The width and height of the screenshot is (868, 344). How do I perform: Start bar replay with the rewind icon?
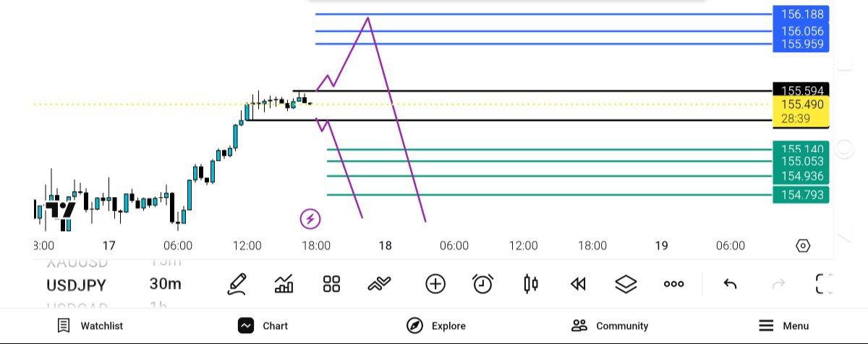point(578,284)
